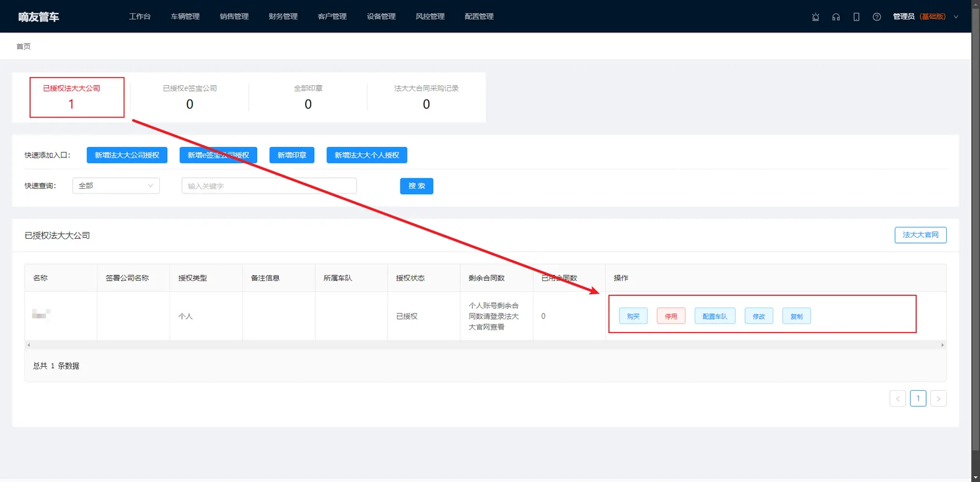The height and width of the screenshot is (482, 980).
Task: Open the 财务管理 menu
Action: (x=283, y=17)
